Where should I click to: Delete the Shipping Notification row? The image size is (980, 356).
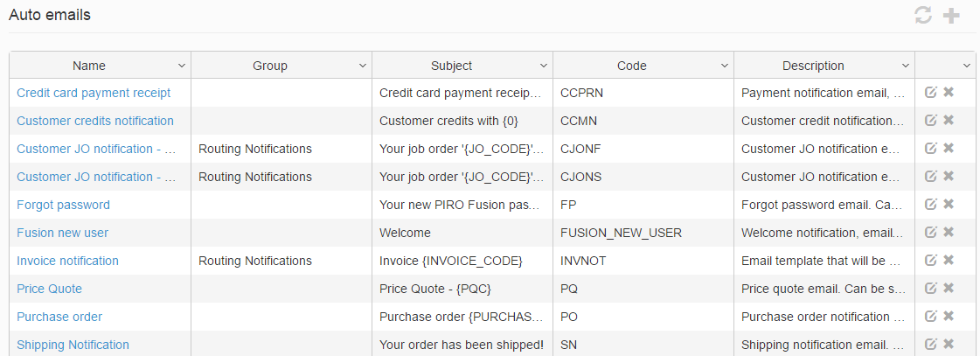click(x=949, y=344)
